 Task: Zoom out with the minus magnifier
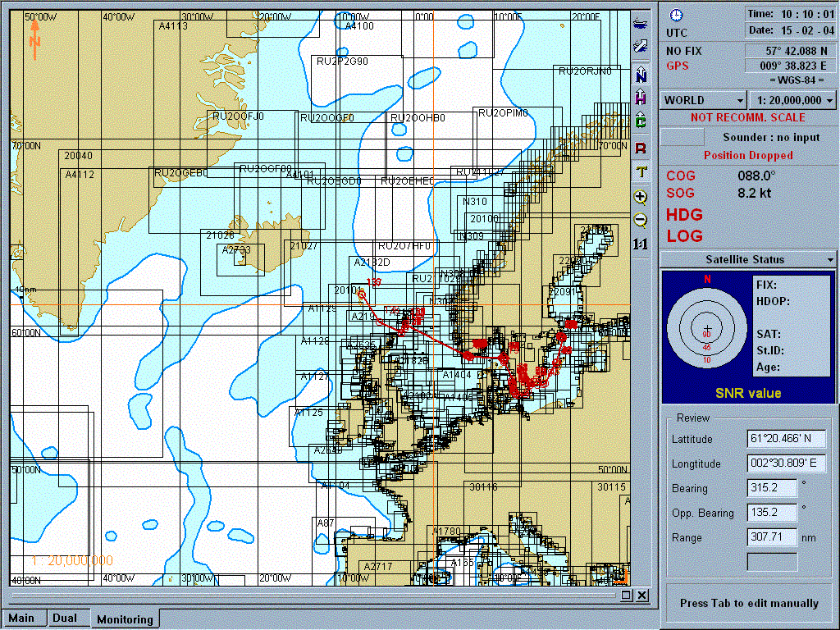(x=641, y=220)
